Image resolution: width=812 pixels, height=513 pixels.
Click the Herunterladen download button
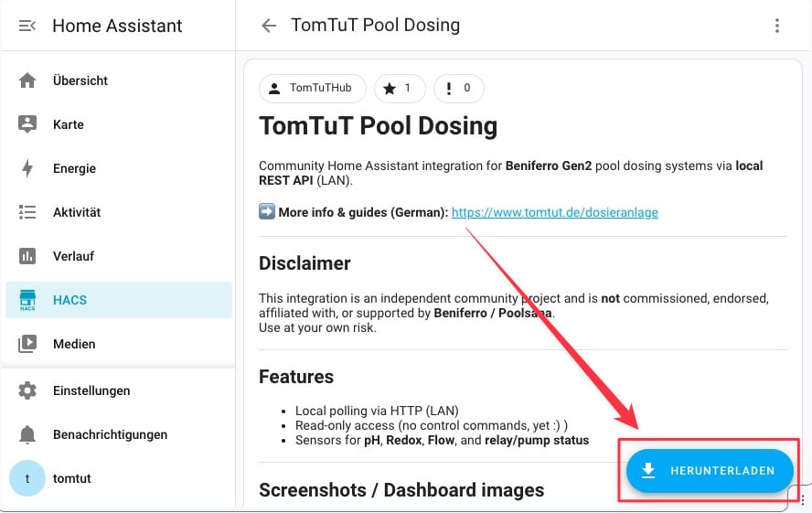(710, 471)
